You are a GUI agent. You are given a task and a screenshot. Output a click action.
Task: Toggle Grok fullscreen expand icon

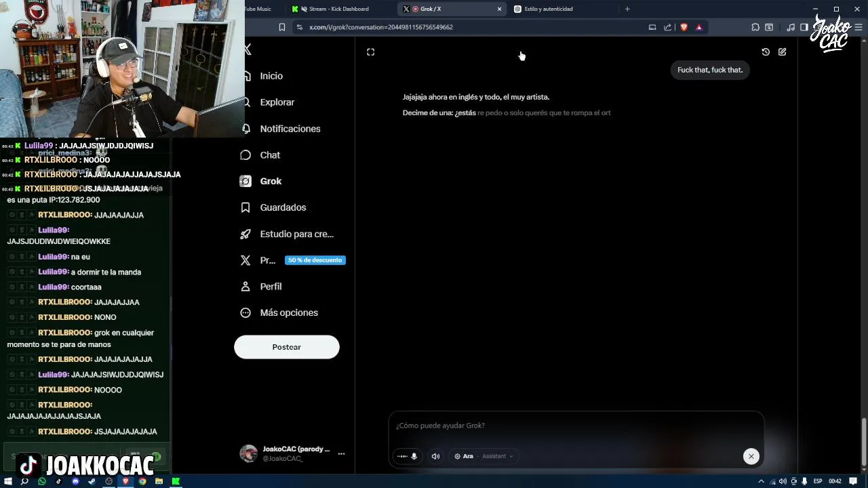pyautogui.click(x=370, y=52)
